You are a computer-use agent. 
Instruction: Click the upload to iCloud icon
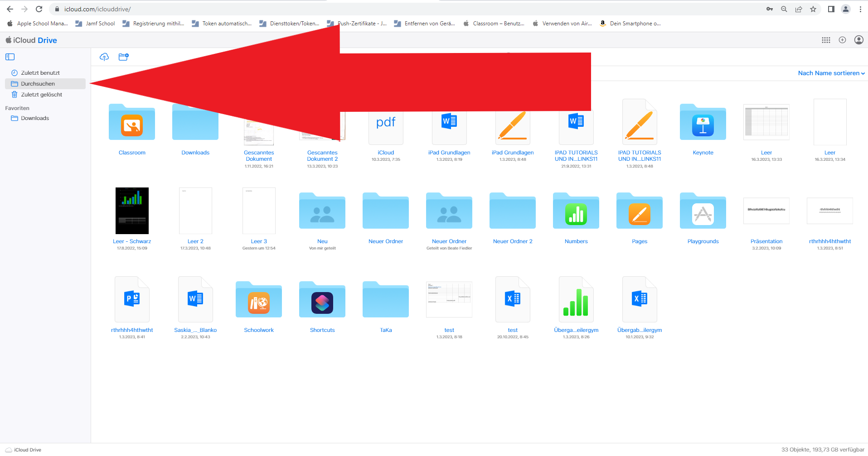pos(104,57)
